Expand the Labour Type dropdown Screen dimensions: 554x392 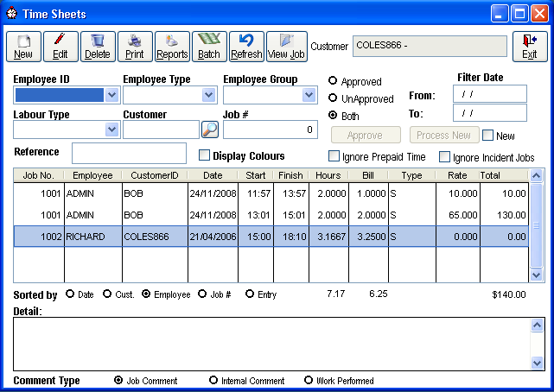click(111, 130)
